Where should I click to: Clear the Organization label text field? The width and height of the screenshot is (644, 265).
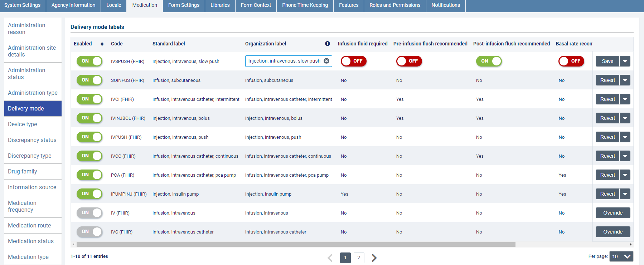pyautogui.click(x=326, y=61)
